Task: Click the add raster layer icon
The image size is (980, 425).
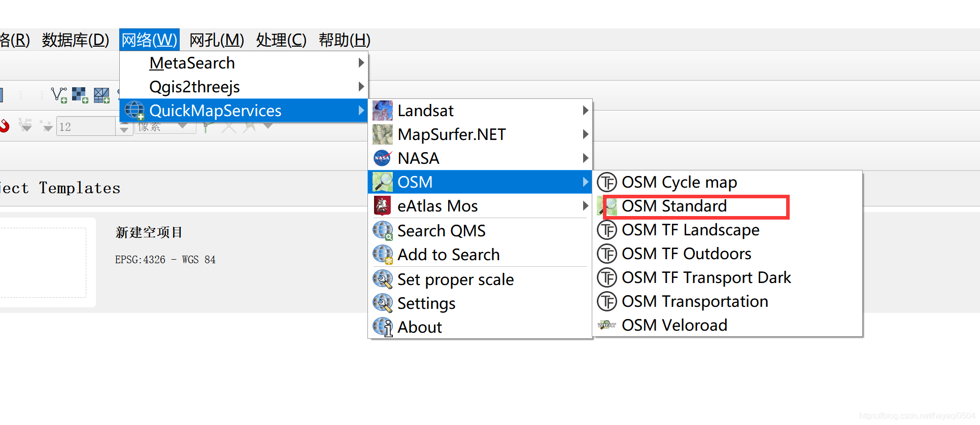Action: [x=80, y=95]
